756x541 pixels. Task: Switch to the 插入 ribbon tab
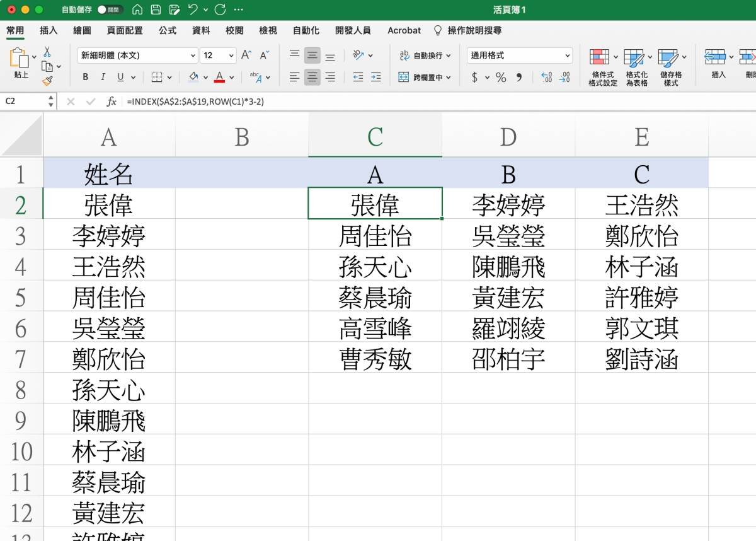click(x=48, y=30)
